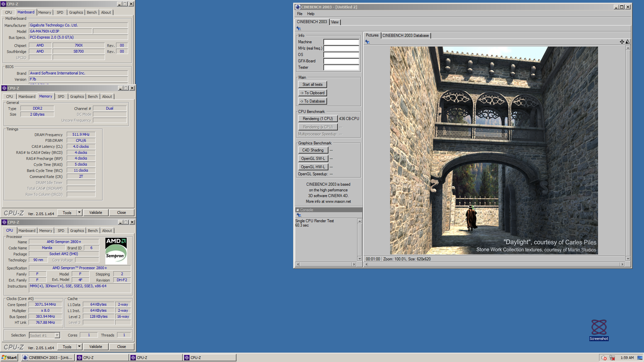This screenshot has height=362, width=644.
Task: Click the 436 CB-CPU score text
Action: pyautogui.click(x=349, y=119)
